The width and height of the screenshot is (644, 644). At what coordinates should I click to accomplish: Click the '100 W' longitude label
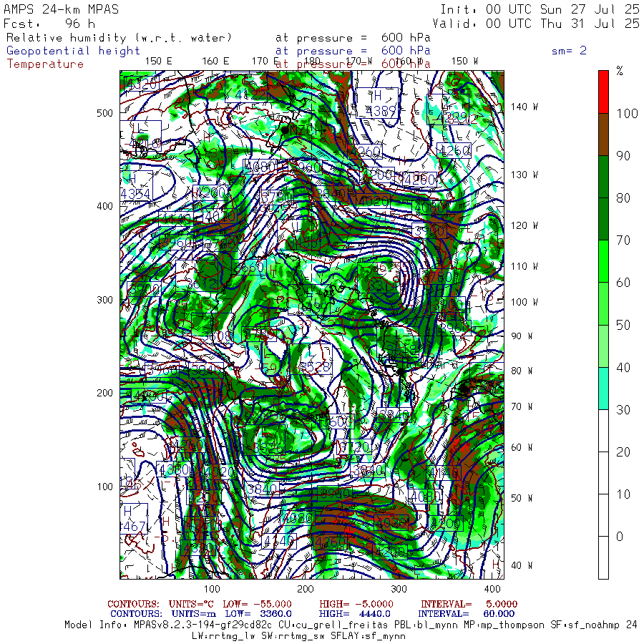pyautogui.click(x=524, y=302)
